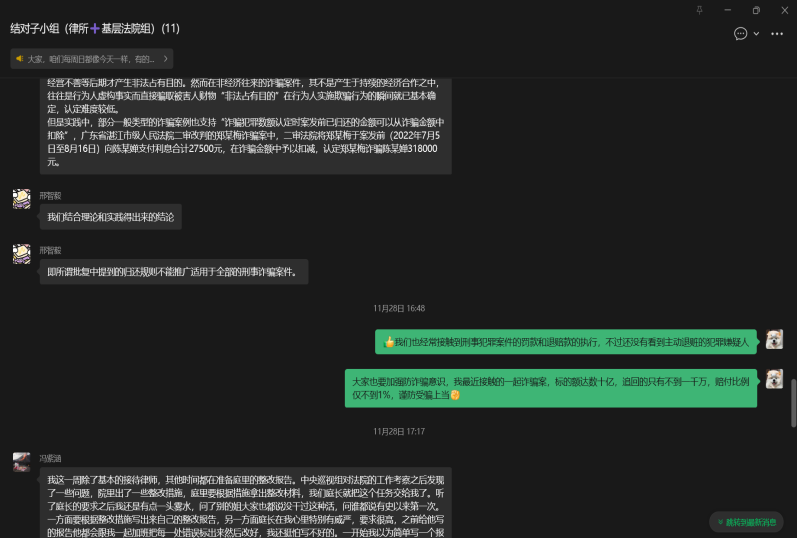Click my dog avatar beside first green message
Screen dimensions: 797x538
click(x=774, y=340)
